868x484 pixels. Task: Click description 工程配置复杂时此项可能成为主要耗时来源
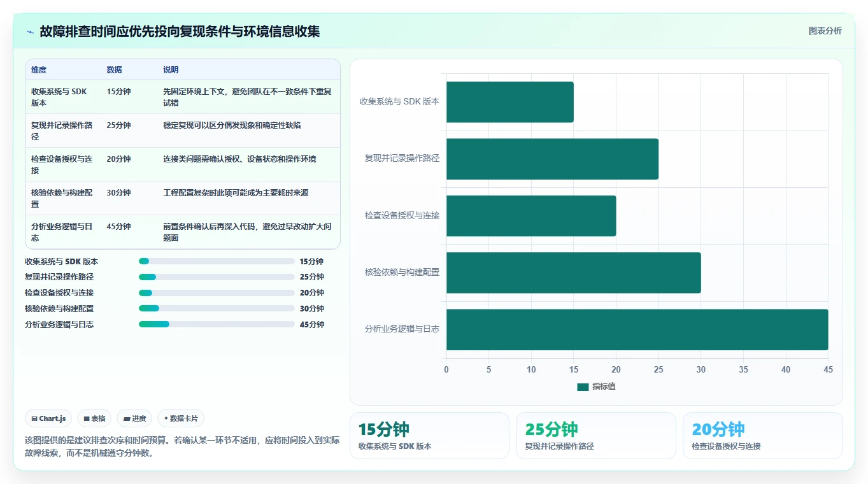236,193
